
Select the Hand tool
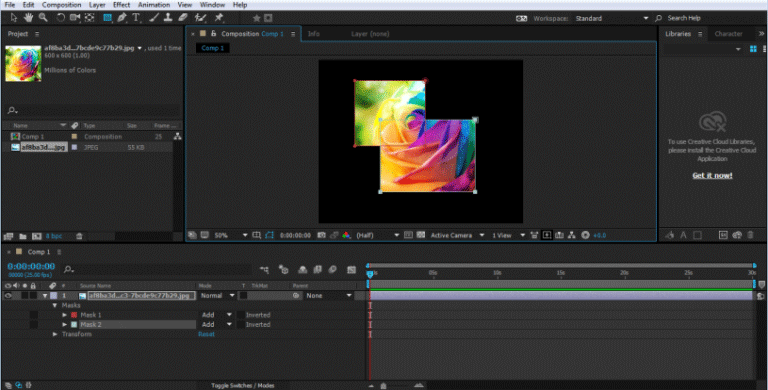[28, 18]
